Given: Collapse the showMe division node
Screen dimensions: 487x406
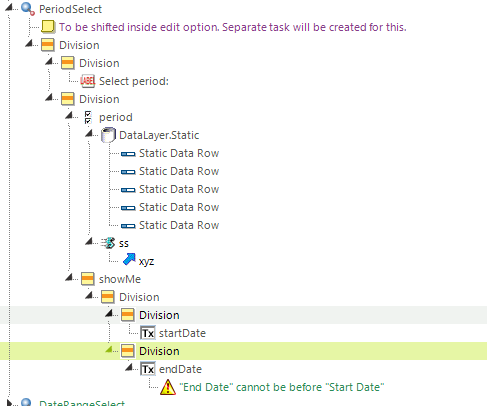Looking at the screenshot, I should click(x=69, y=277).
